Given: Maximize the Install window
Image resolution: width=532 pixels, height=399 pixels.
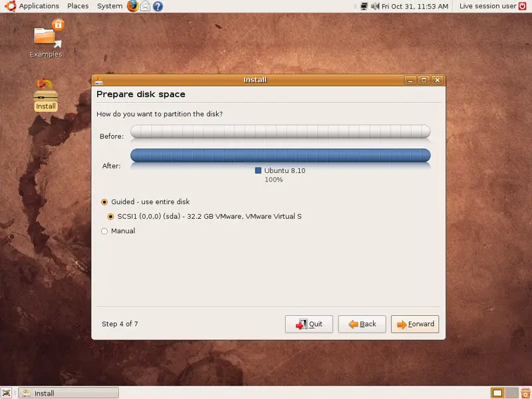Looking at the screenshot, I should (x=424, y=80).
